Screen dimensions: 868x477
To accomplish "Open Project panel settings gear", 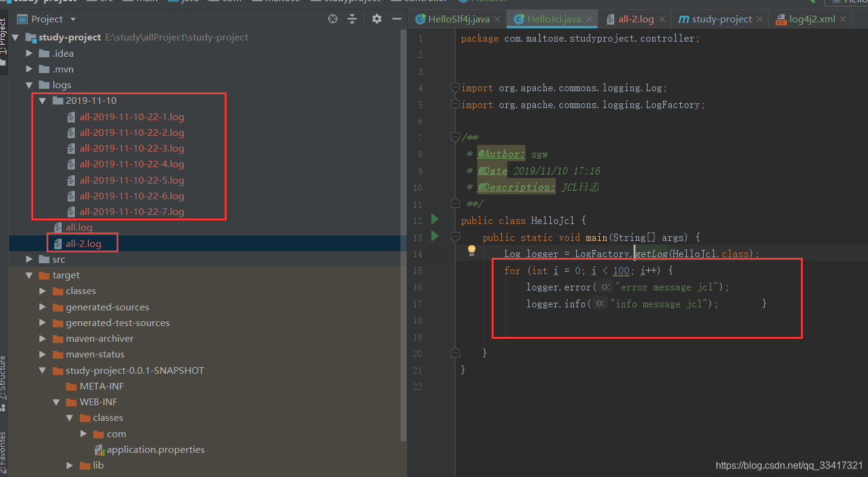I will point(377,19).
